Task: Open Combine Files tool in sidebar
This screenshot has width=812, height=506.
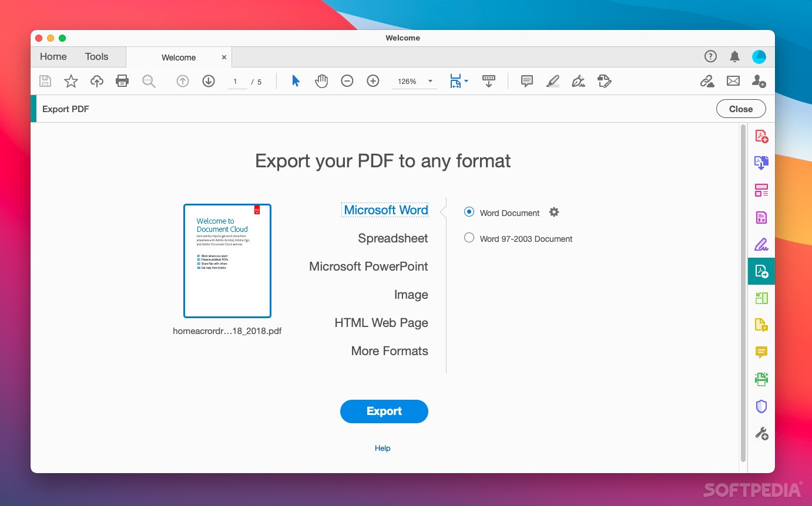Action: pos(761,163)
